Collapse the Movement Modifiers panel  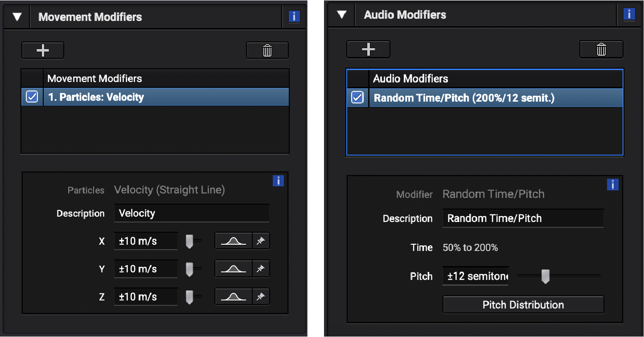[x=16, y=16]
